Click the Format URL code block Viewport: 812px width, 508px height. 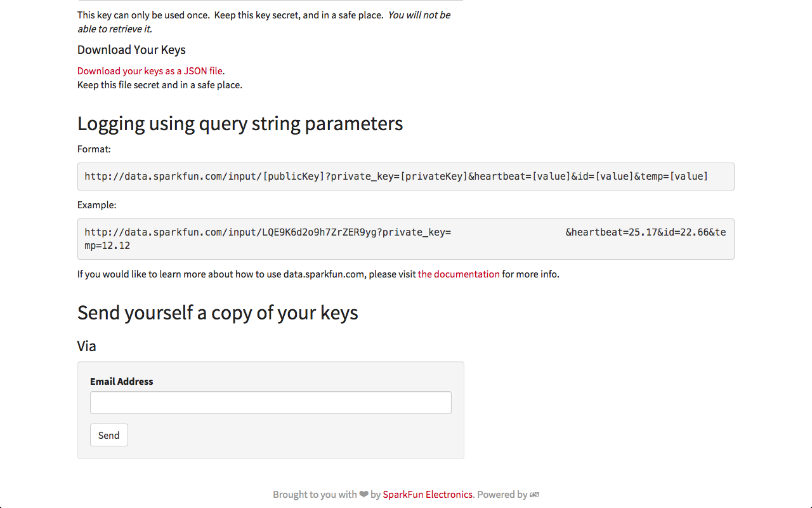(x=405, y=177)
